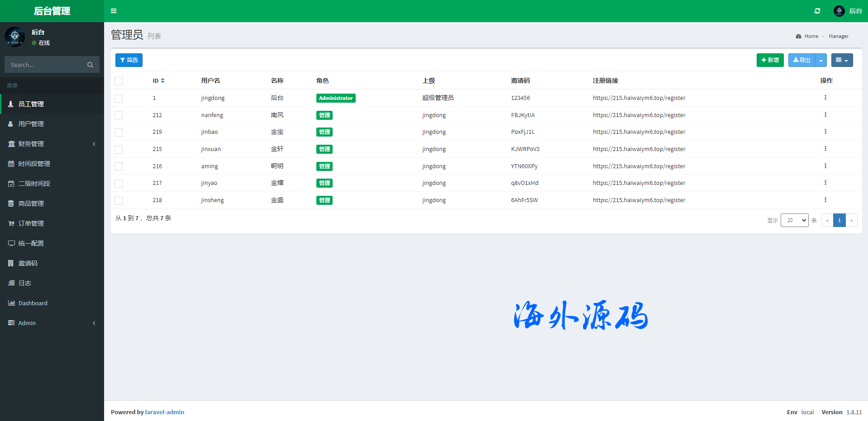This screenshot has width=868, height=421.
Task: Open actions menu for jingdong row
Action: [x=825, y=98]
